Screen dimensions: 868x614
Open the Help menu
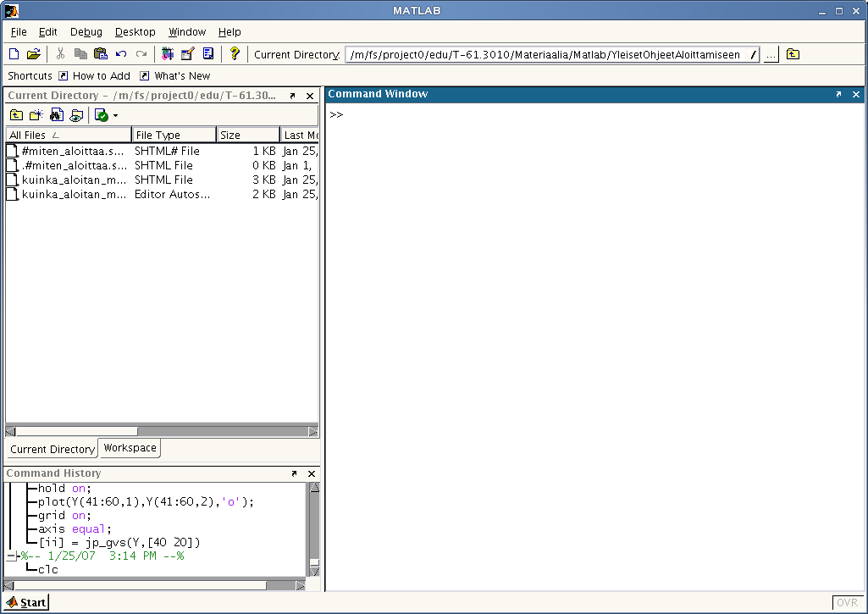click(x=229, y=32)
